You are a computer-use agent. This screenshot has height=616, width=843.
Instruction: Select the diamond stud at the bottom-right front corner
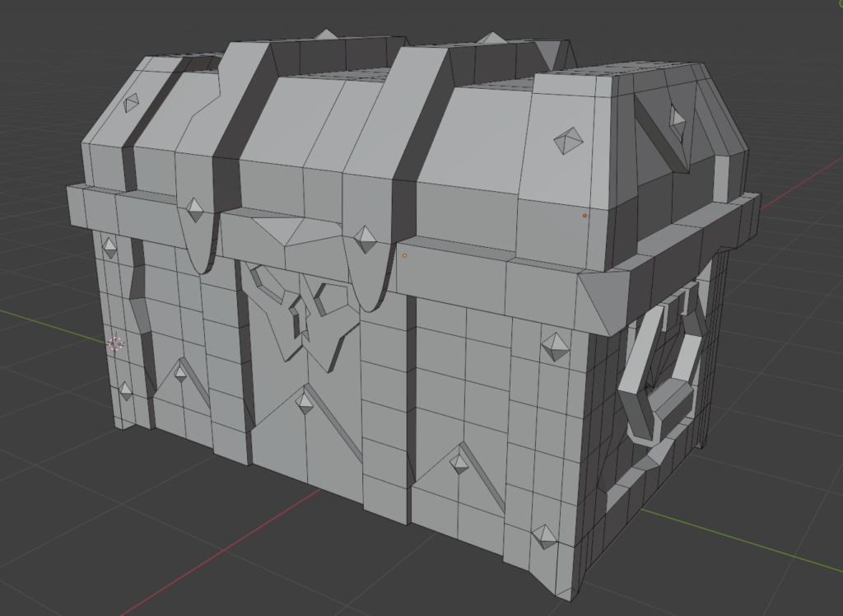pyautogui.click(x=544, y=535)
